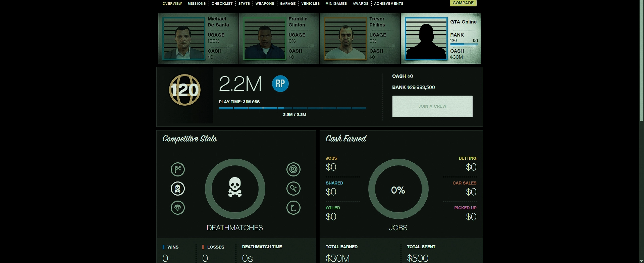The image size is (644, 263).
Task: Click the page vertical scrollbar
Action: [642, 60]
